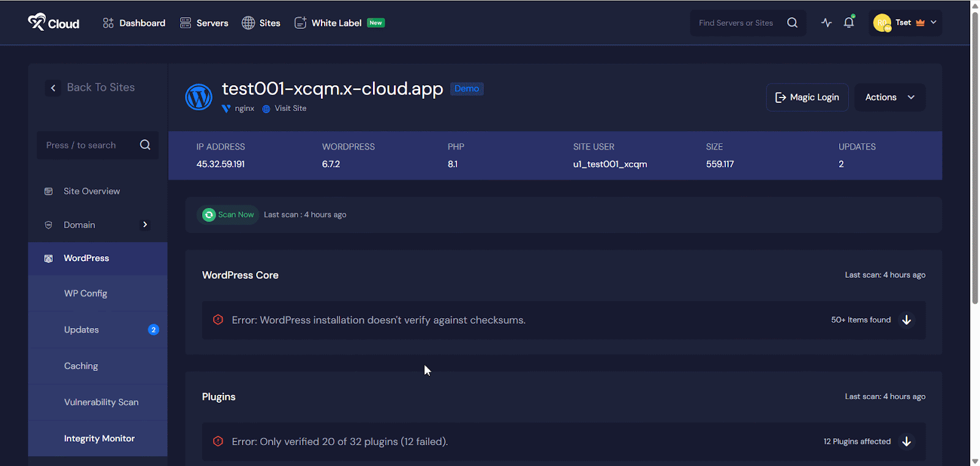The width and height of the screenshot is (980, 466).
Task: Open the notifications bell
Action: [848, 23]
